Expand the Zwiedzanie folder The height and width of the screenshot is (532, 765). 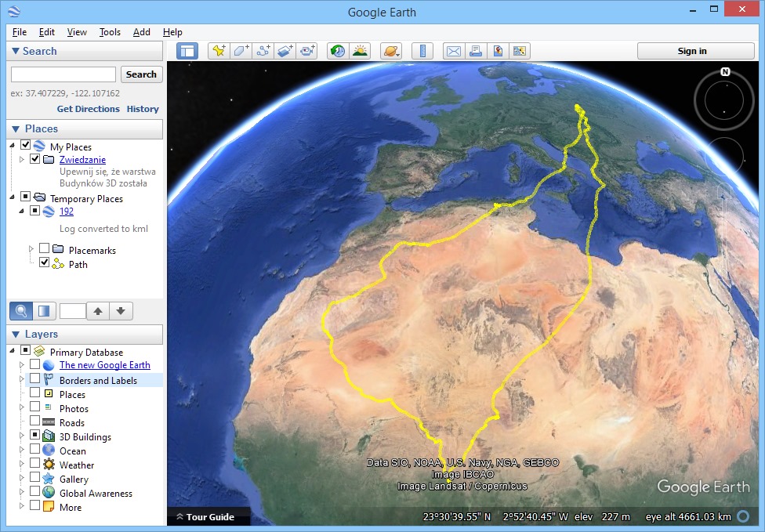tap(21, 160)
